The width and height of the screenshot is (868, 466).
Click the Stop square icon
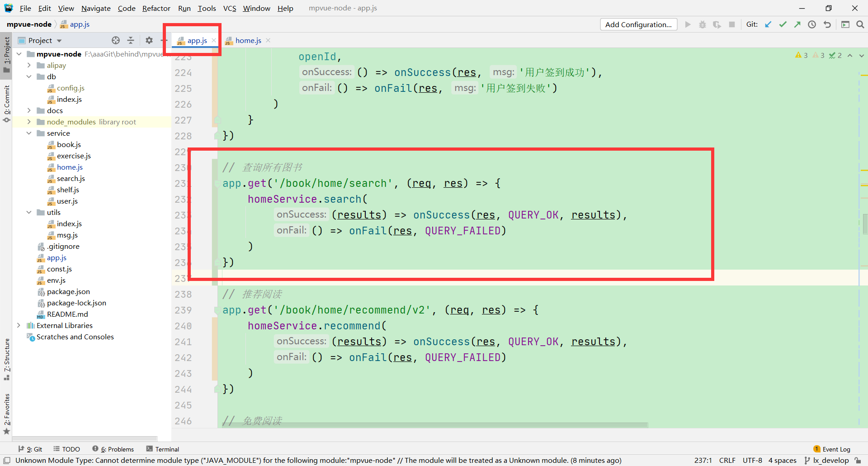732,24
